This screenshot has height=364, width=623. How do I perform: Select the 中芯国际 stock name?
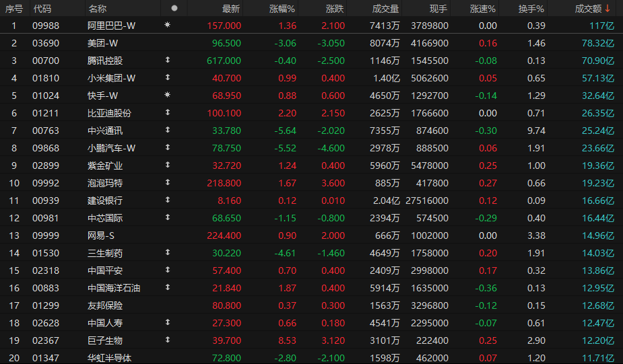105,218
